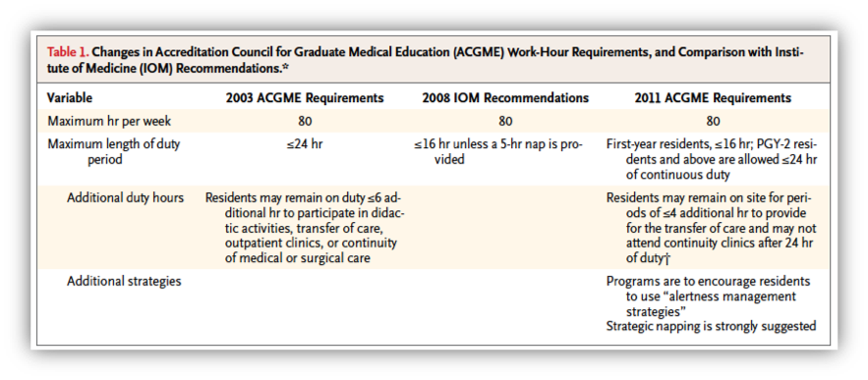Click the 80 value under 2003 ACGME
868x380 pixels.
304,121
